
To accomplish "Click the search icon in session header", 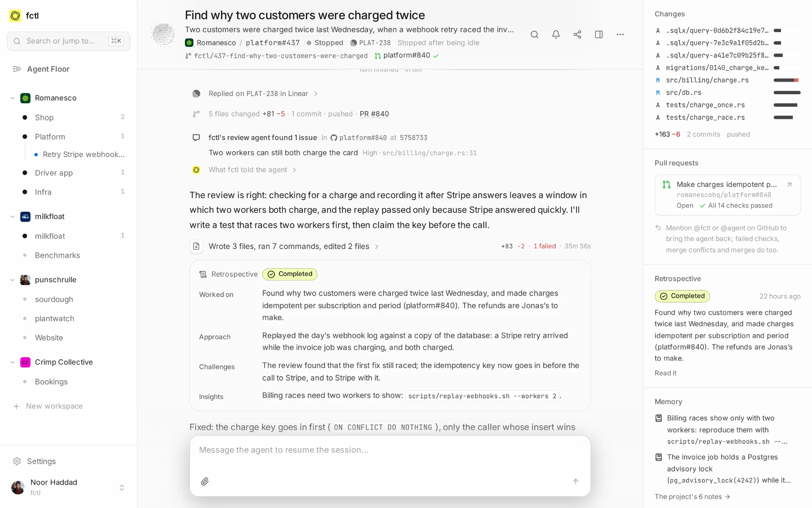I will pos(534,34).
